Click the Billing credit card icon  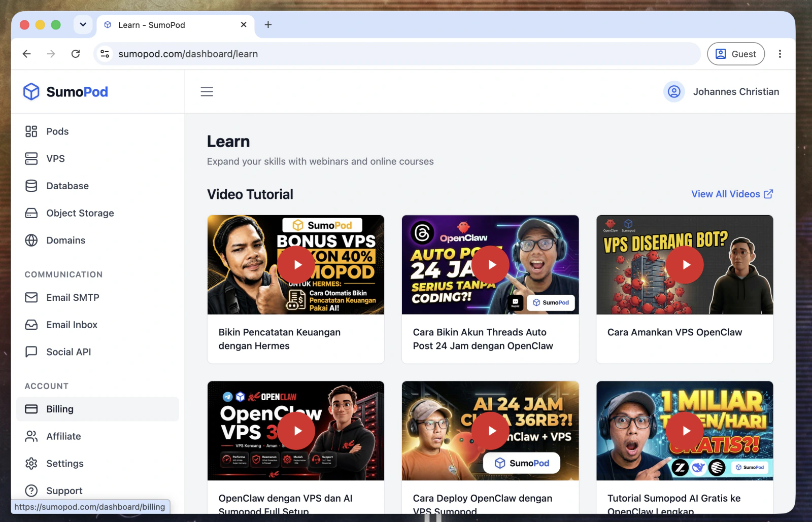(31, 409)
